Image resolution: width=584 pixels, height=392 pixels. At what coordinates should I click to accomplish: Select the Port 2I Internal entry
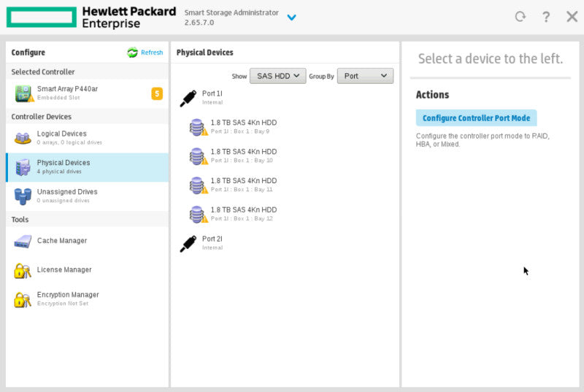tap(212, 243)
